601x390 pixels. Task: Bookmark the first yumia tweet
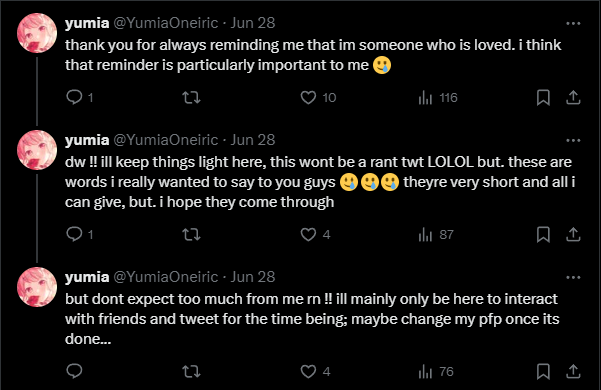543,98
